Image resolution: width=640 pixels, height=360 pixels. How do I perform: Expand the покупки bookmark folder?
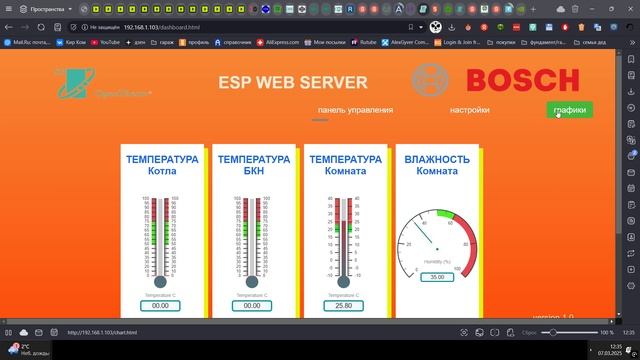pos(501,42)
